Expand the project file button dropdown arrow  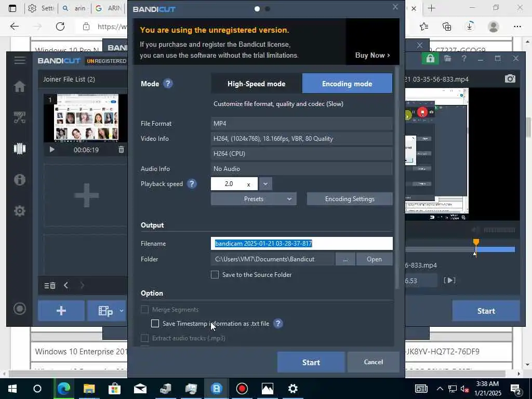pos(121,311)
